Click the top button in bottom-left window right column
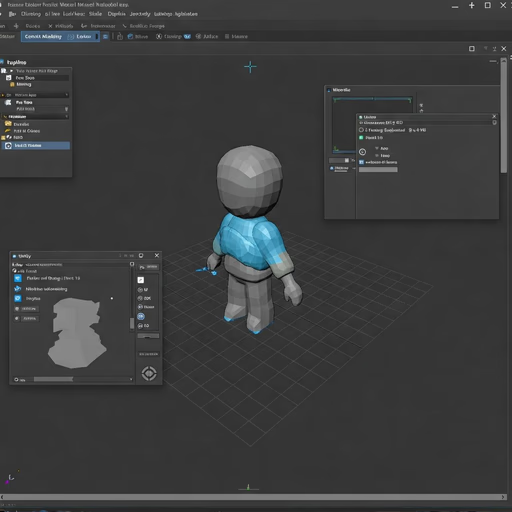Image resolution: width=512 pixels, height=512 pixels. pyautogui.click(x=149, y=267)
